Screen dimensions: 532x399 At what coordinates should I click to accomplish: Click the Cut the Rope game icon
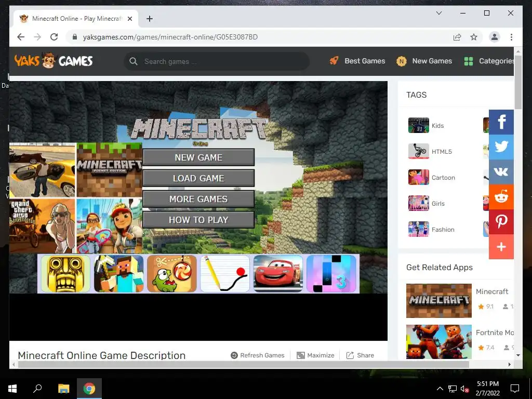171,274
